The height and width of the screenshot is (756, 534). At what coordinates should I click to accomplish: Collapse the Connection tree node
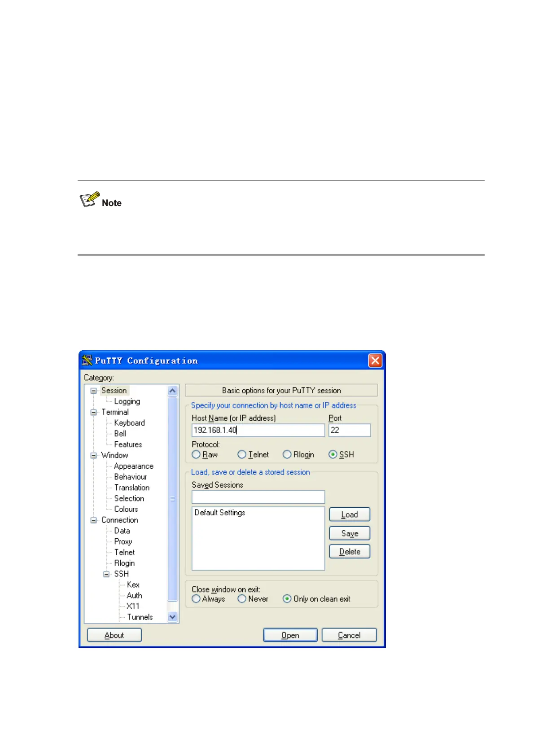pos(94,520)
